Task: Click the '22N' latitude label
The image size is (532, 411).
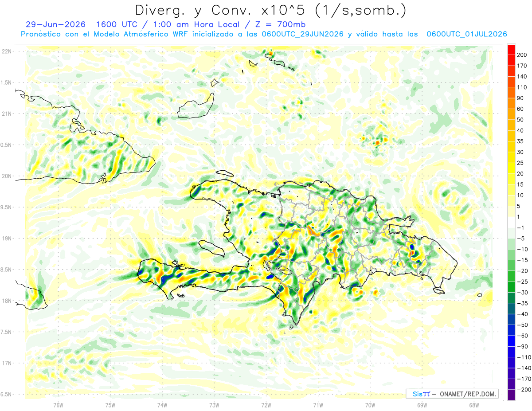Action: pos(7,51)
